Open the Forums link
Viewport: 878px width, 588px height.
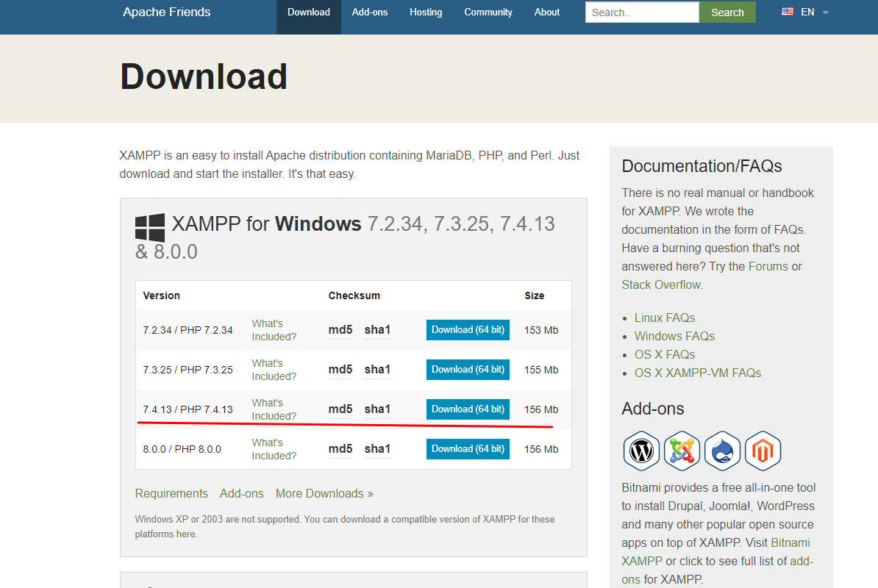point(768,266)
